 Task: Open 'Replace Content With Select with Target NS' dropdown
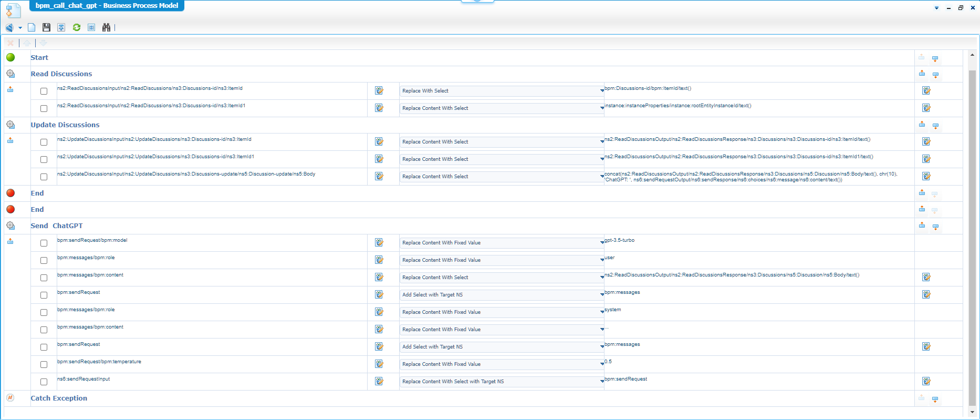pyautogui.click(x=502, y=382)
